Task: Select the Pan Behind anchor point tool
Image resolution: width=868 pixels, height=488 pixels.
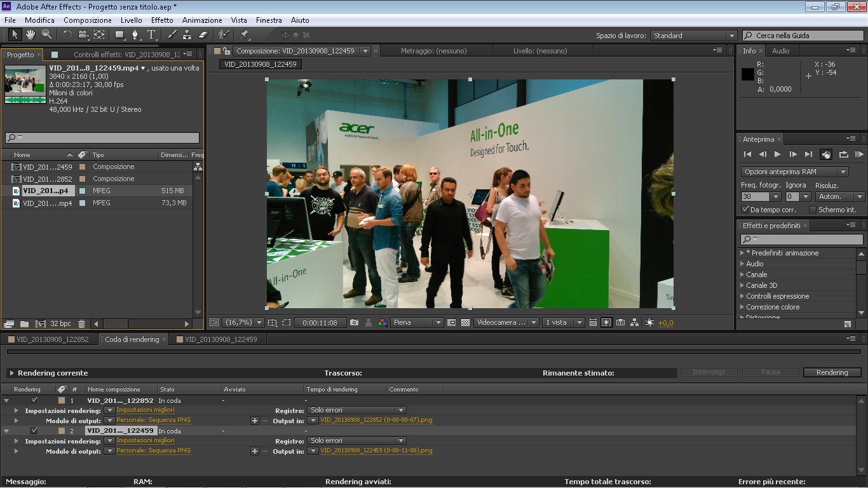Action: 99,35
